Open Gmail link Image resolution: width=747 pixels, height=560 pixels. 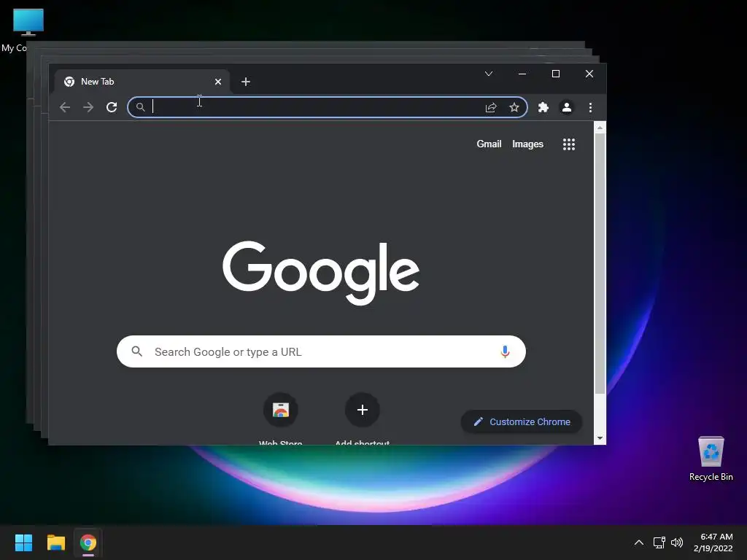point(489,144)
